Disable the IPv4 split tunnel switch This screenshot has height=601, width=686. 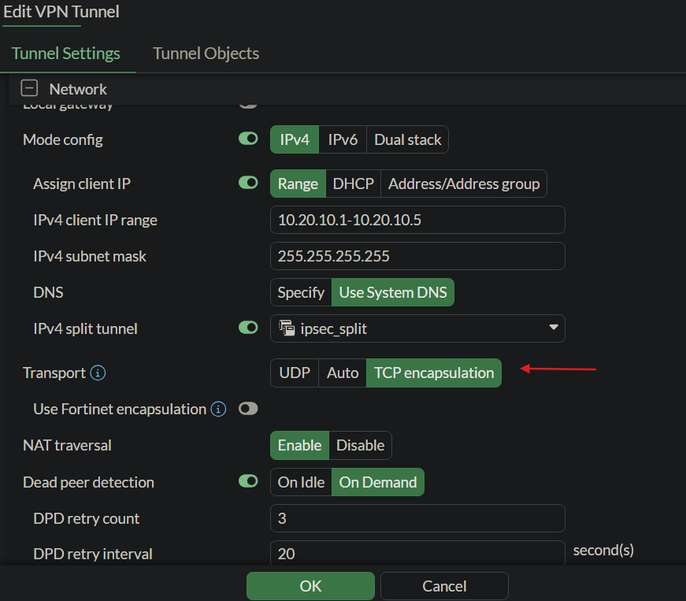248,327
